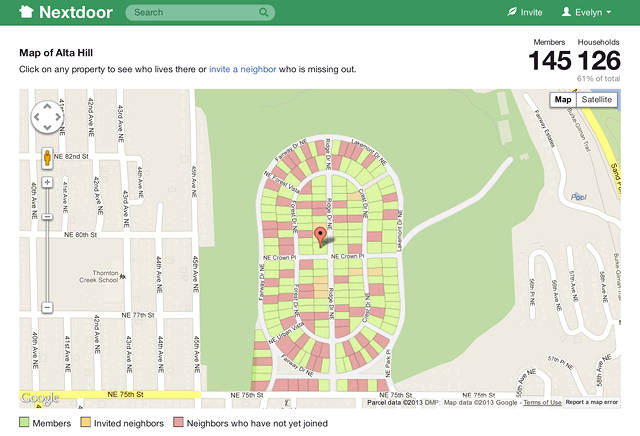640x436 pixels.
Task: Click the user profile silhouette icon
Action: tap(566, 12)
